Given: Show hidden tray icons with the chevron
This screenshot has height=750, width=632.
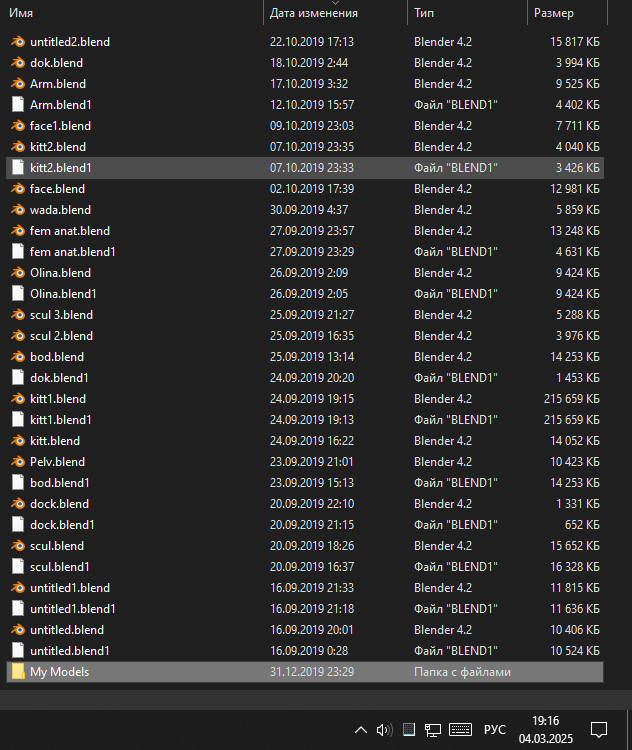Looking at the screenshot, I should point(361,730).
